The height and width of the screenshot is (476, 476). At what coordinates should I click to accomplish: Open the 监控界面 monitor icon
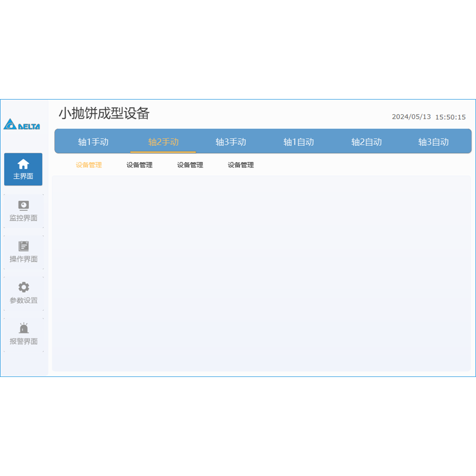(x=24, y=206)
